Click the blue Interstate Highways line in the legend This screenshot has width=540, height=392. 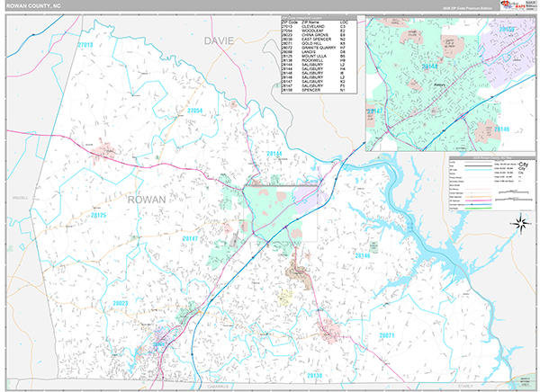coord(479,204)
